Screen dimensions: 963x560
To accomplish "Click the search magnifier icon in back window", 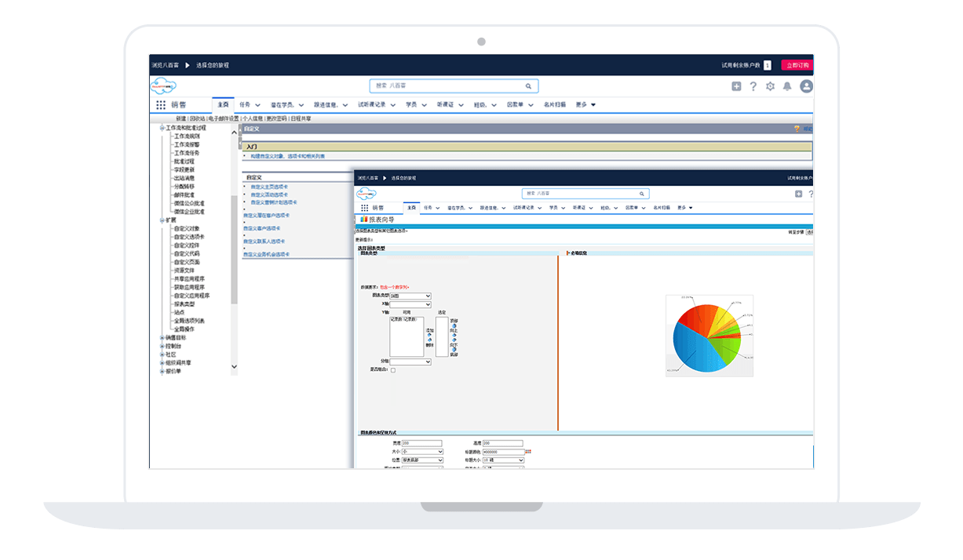I will tap(529, 86).
